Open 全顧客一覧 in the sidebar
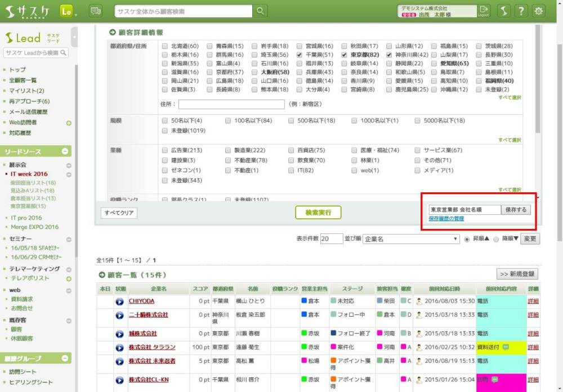 (x=23, y=80)
